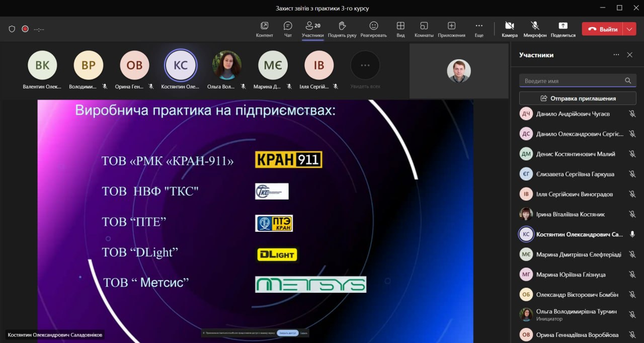Viewport: 644px width, 343px height.
Task: Open the Rooms option
Action: point(424,29)
